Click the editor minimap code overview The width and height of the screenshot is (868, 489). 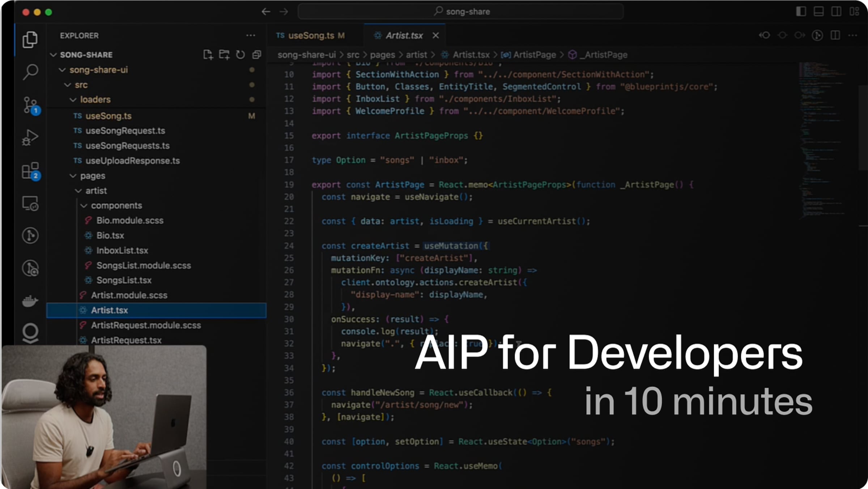[823, 141]
